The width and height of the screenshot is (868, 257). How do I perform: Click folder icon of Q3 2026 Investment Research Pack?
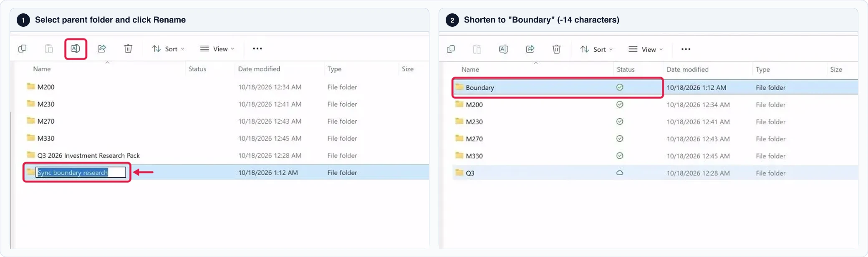31,155
